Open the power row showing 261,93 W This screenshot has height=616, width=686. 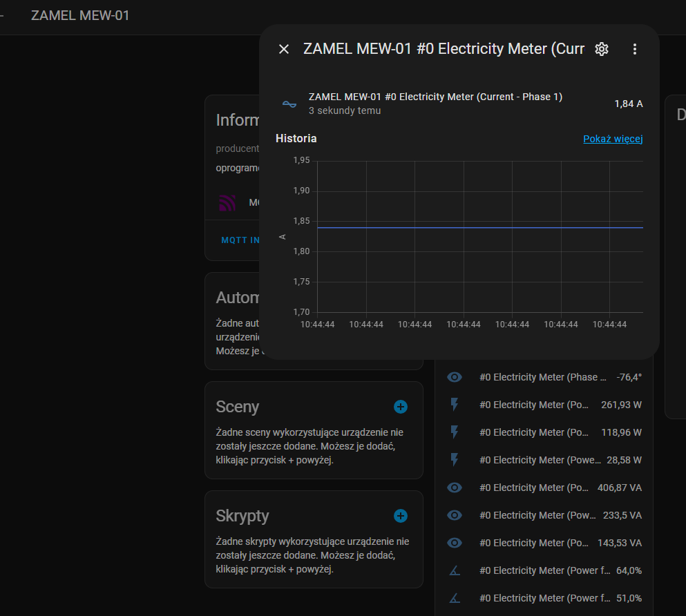[544, 405]
